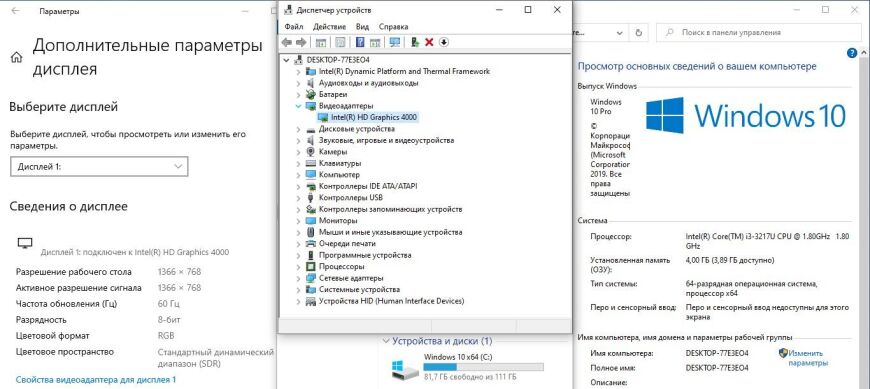Viewport: 870px width, 389px height.
Task: Expand the Мониторы node
Action: coord(299,221)
